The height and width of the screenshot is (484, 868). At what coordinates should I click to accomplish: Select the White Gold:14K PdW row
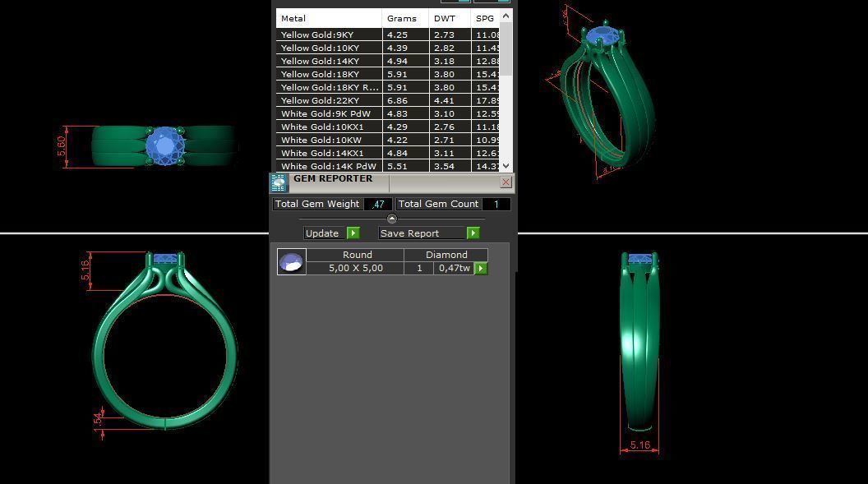click(388, 166)
